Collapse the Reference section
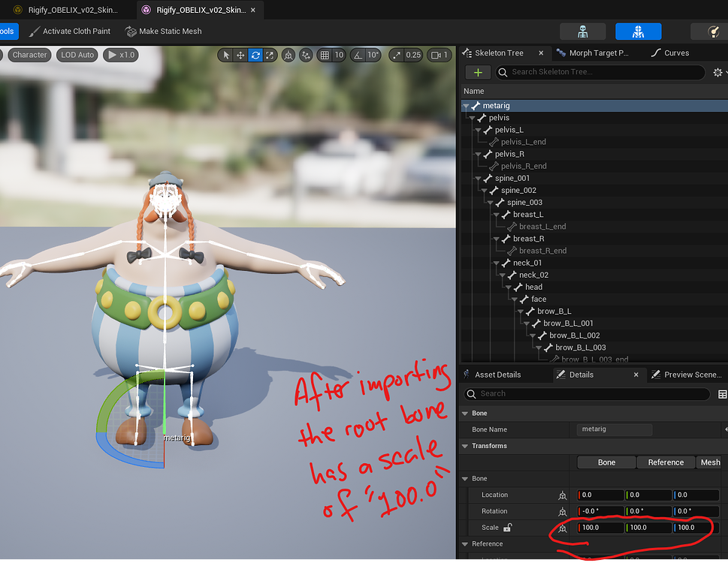The image size is (728, 563). pos(465,544)
